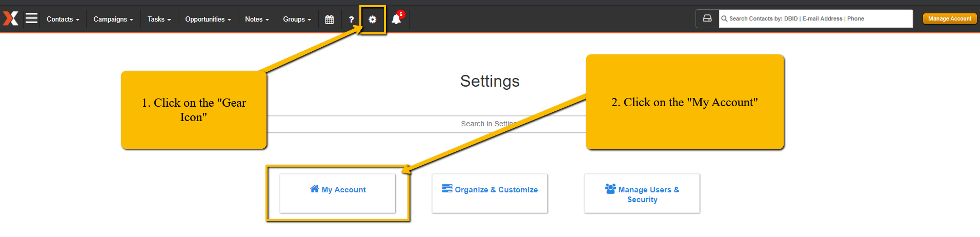980x237 pixels.
Task: Click the drive icon beside contact search
Action: click(x=707, y=18)
